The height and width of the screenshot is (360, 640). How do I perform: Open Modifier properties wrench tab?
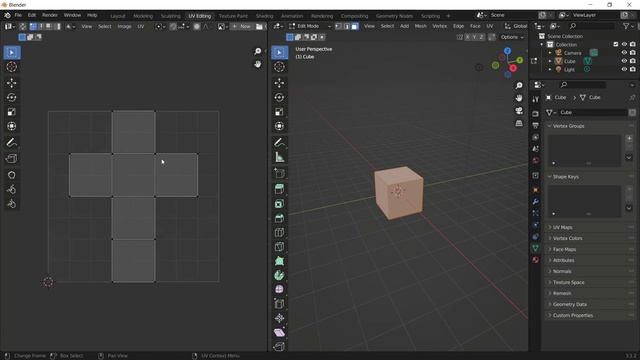(x=536, y=202)
